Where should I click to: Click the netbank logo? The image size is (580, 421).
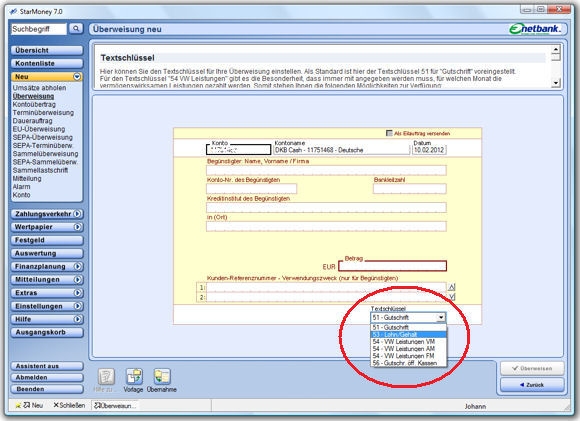[x=535, y=29]
